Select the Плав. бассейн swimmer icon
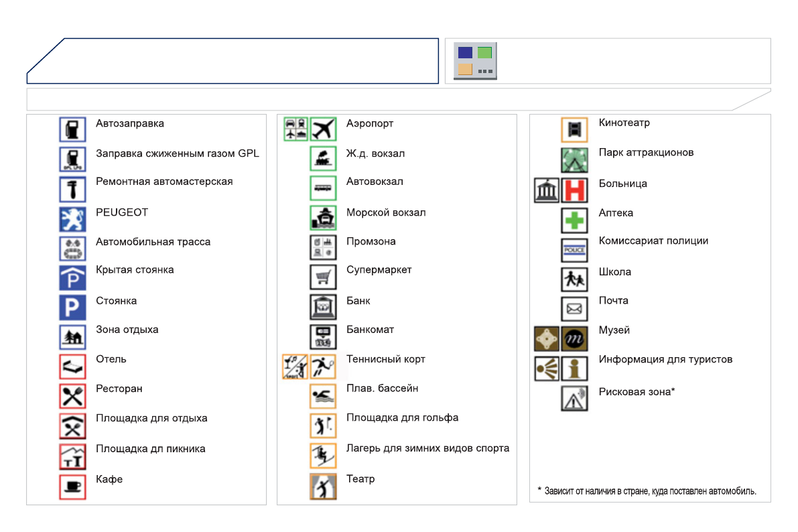798x532 pixels. [x=323, y=396]
